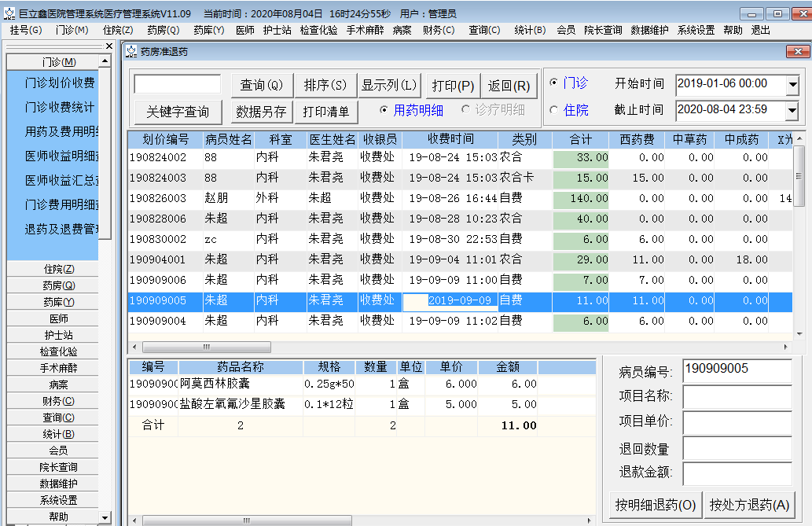This screenshot has width=812, height=526.
Task: Click 数据另存 to save data
Action: pos(260,111)
